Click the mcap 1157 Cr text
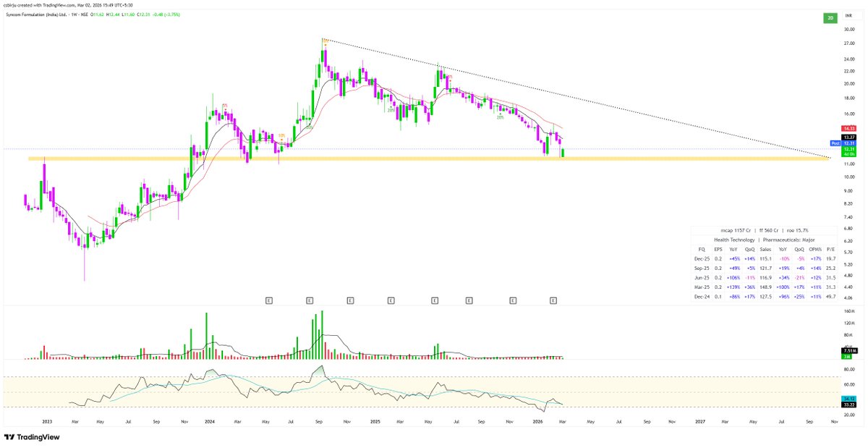868x448 pixels. click(736, 231)
